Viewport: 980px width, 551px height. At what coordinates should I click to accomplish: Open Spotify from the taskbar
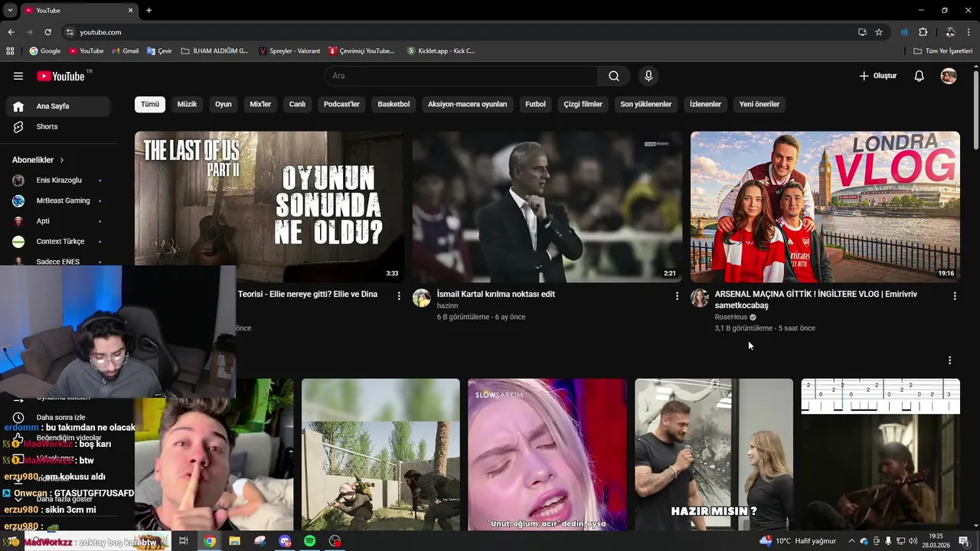pyautogui.click(x=310, y=541)
